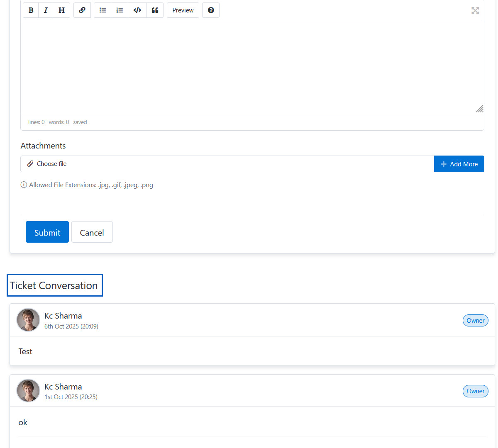The width and height of the screenshot is (498, 448).
Task: Toggle bold formatting in editor toolbar
Action: pos(31,10)
